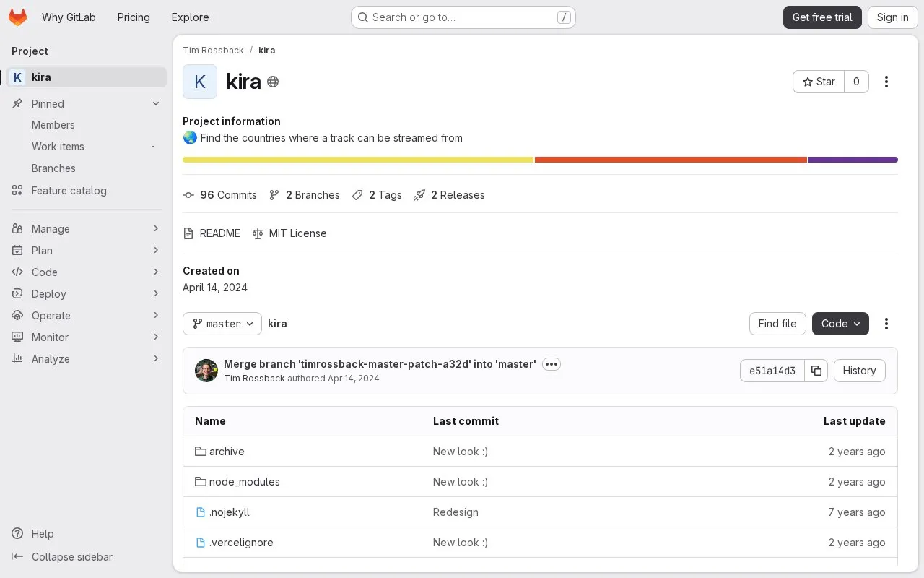Viewport: 924px width, 578px height.
Task: Click the Sign in button
Action: [x=892, y=17]
